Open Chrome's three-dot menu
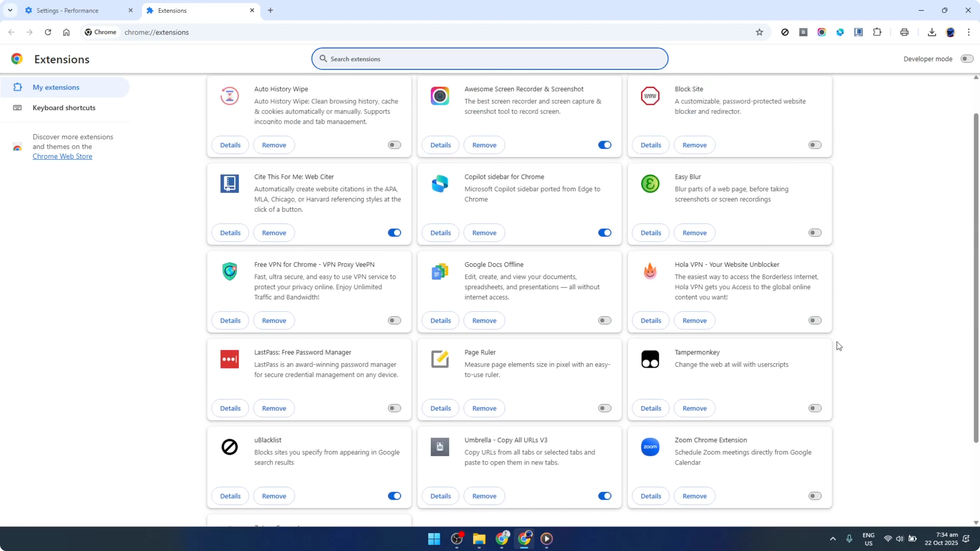This screenshot has height=551, width=980. pos(969,32)
